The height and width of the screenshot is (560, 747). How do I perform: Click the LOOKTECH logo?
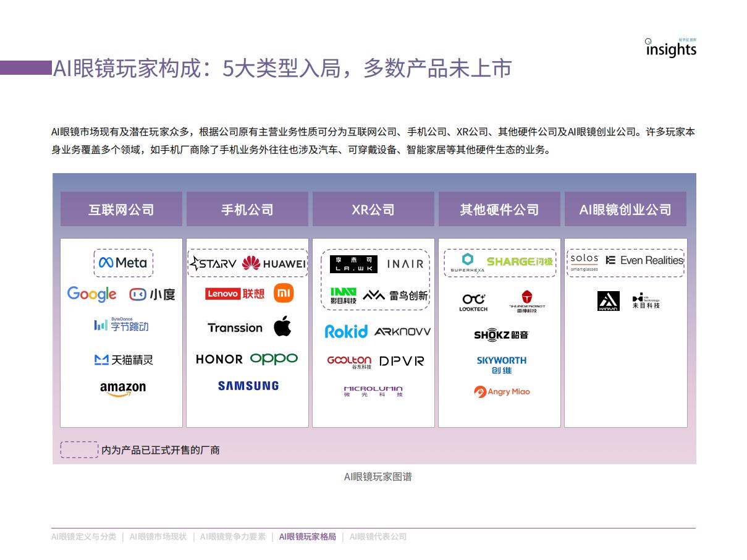[473, 302]
